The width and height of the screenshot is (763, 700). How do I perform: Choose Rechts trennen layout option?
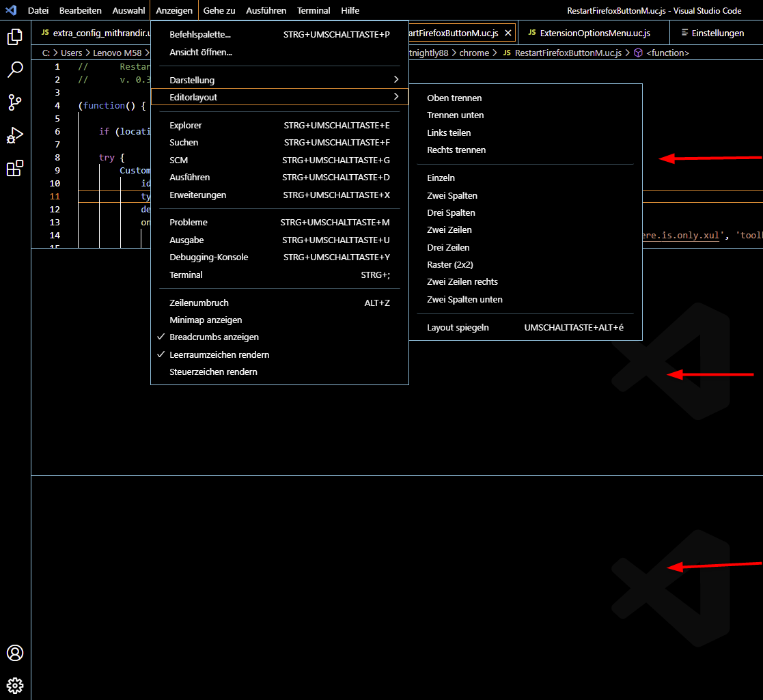525,150
